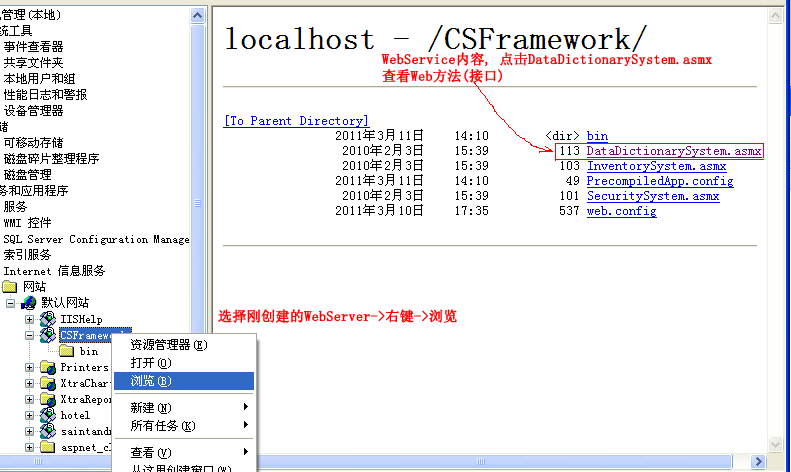Click the aspnet_client folder icon
Image resolution: width=791 pixels, height=472 pixels.
point(47,447)
